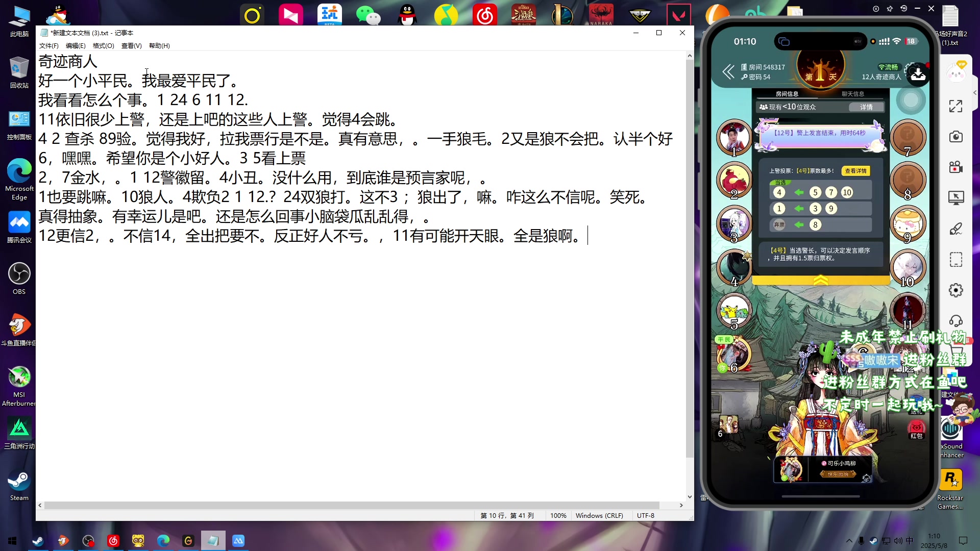This screenshot has height=551, width=980.
Task: Switch to the 聊天信息 tab in the game
Action: 852,94
